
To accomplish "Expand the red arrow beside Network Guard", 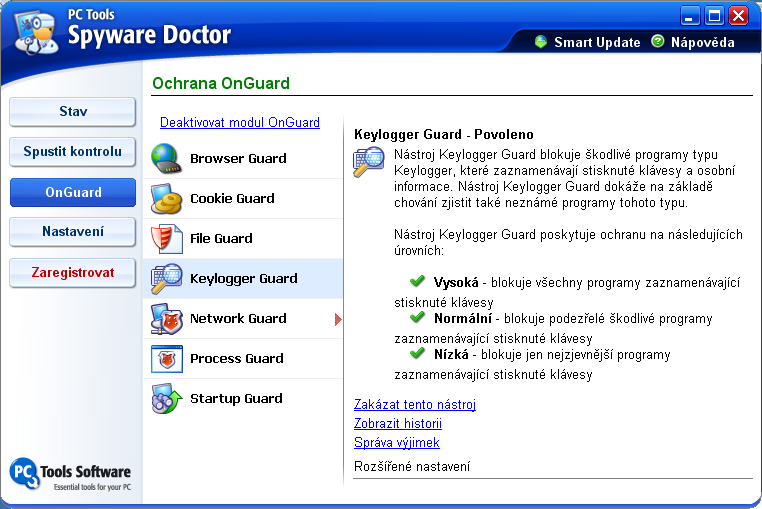I will click(x=338, y=319).
